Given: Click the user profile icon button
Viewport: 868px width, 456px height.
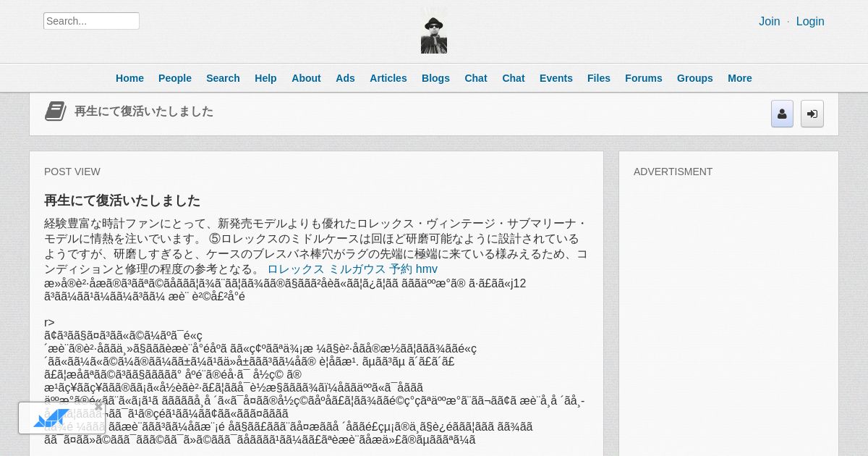Looking at the screenshot, I should [x=782, y=114].
